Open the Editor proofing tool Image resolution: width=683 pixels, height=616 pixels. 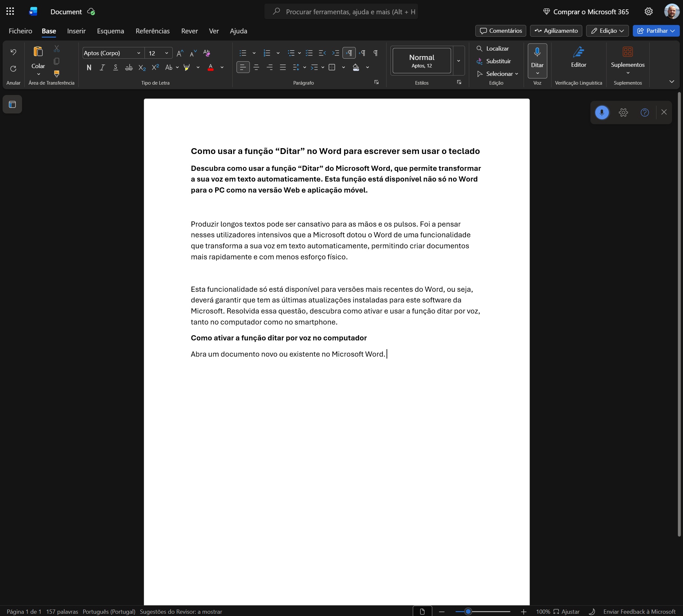click(578, 57)
